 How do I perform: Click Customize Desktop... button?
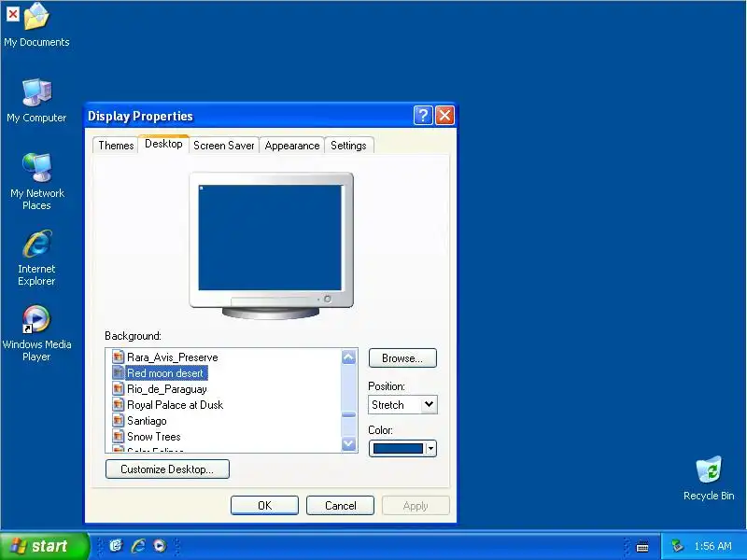point(167,469)
